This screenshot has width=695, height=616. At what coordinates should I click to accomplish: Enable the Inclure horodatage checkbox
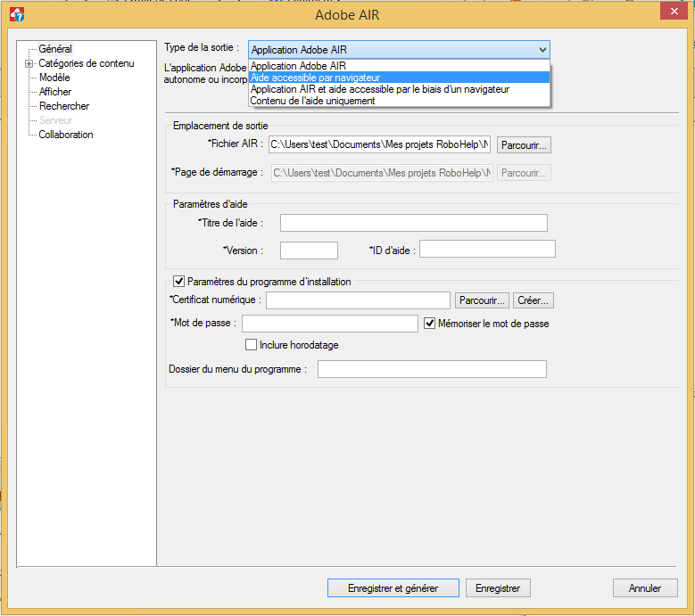tap(251, 345)
